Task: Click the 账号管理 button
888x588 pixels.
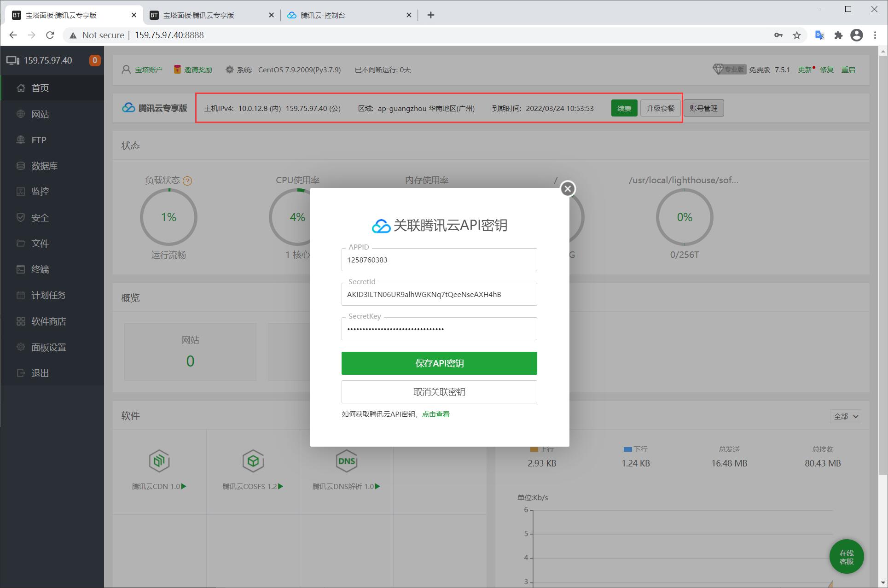Action: click(703, 108)
